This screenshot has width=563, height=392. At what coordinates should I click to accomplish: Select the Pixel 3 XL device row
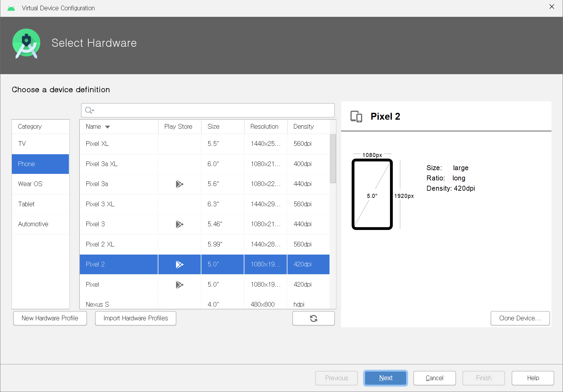pos(205,204)
